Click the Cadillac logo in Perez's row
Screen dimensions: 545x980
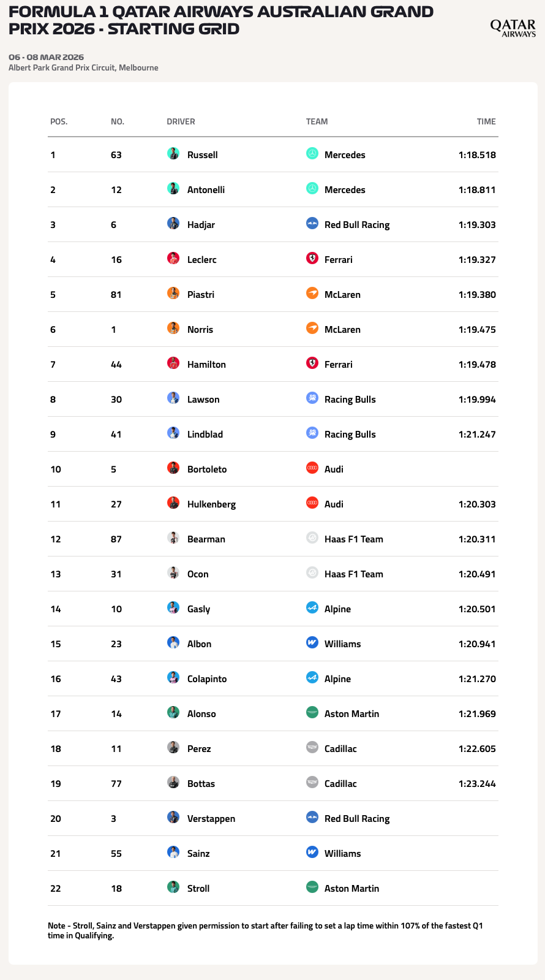(312, 748)
